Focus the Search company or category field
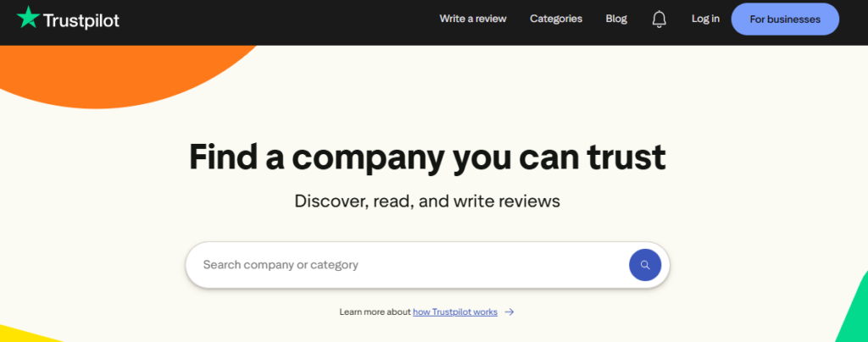The width and height of the screenshot is (868, 342). pos(407,265)
